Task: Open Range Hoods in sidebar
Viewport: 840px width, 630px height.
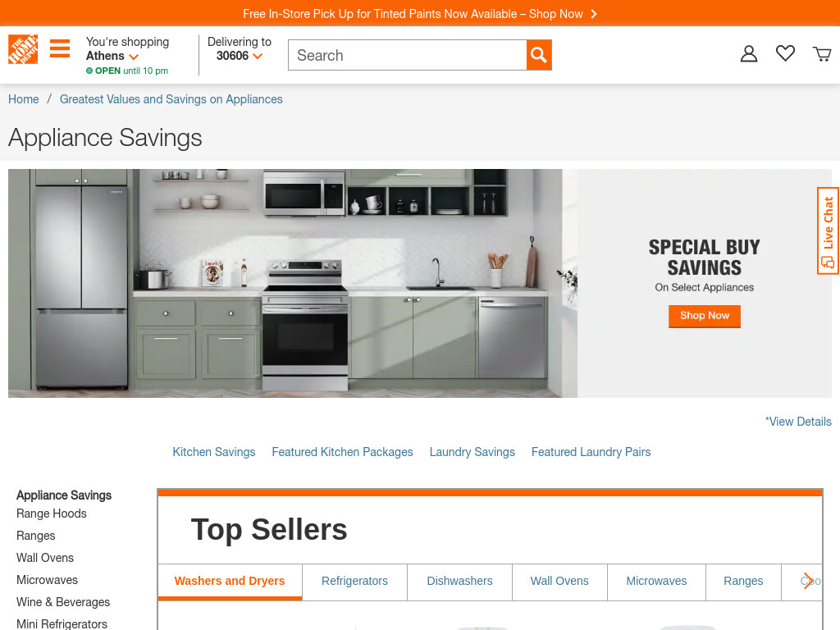Action: (52, 514)
